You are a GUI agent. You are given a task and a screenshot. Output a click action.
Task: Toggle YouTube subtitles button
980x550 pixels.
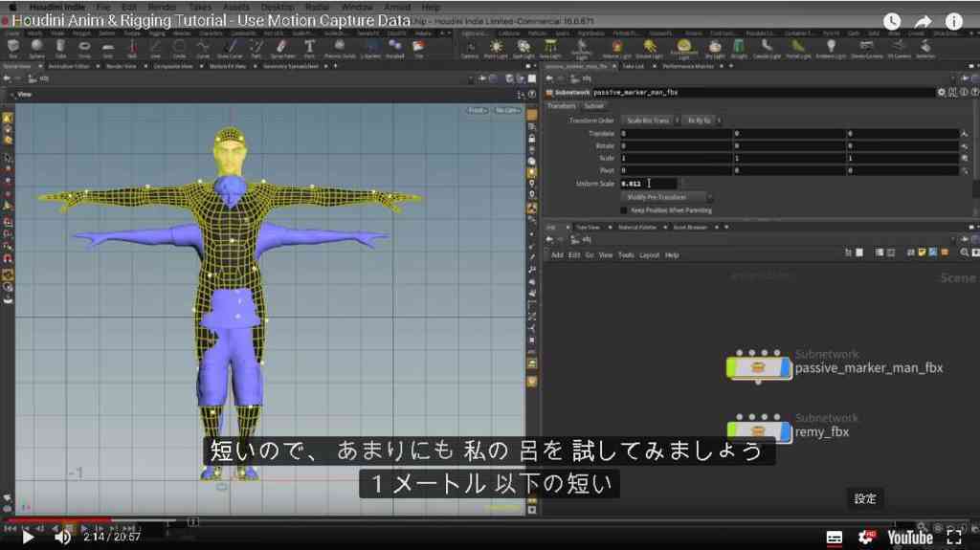tap(835, 538)
